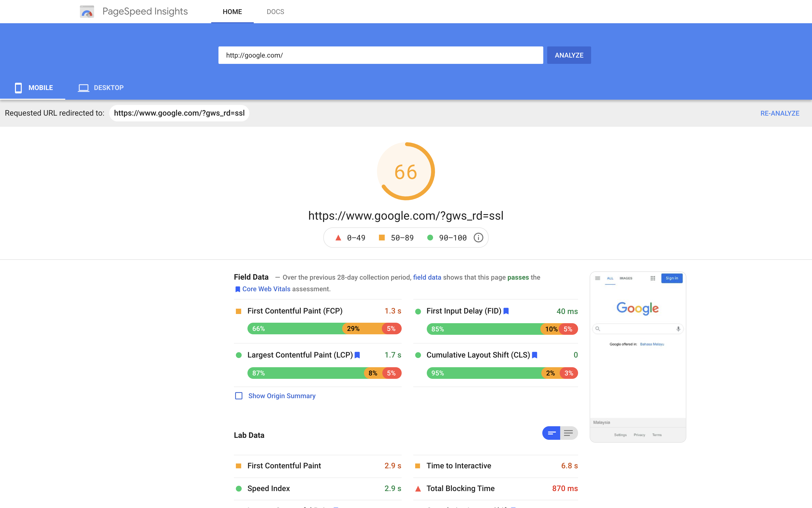
Task: Click the URL input field
Action: pyautogui.click(x=380, y=55)
